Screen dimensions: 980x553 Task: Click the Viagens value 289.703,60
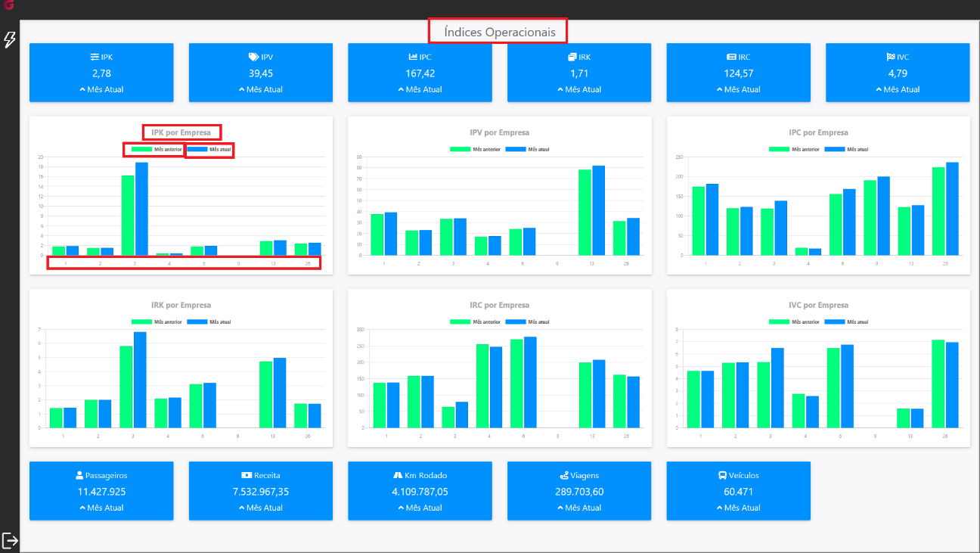579,492
